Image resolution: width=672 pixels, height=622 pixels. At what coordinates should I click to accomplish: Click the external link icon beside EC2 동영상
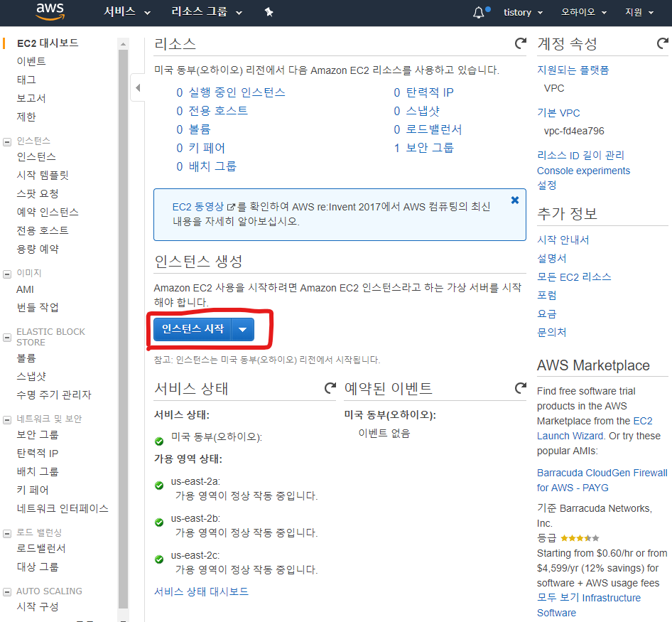[231, 207]
